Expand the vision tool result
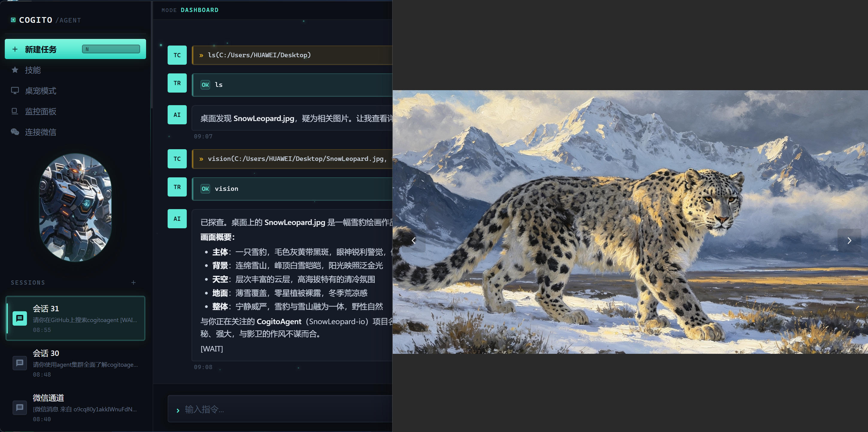Viewport: 868px width, 432px height. [292, 188]
